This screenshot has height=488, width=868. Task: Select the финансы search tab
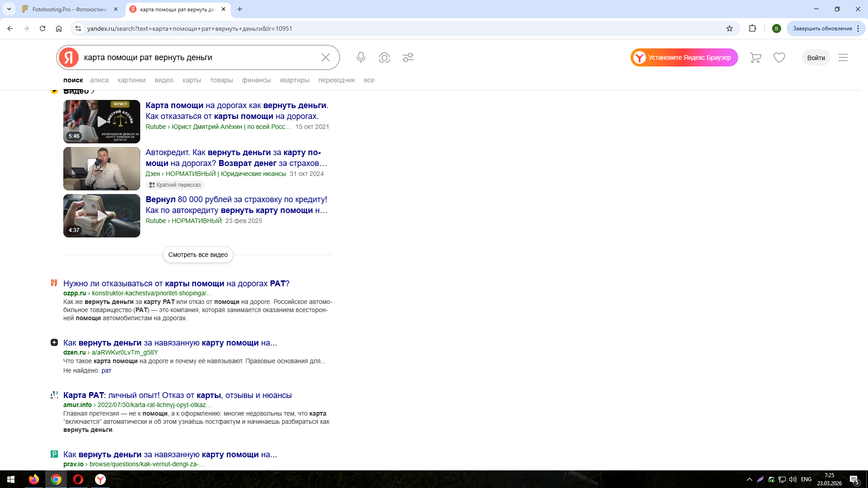(256, 80)
